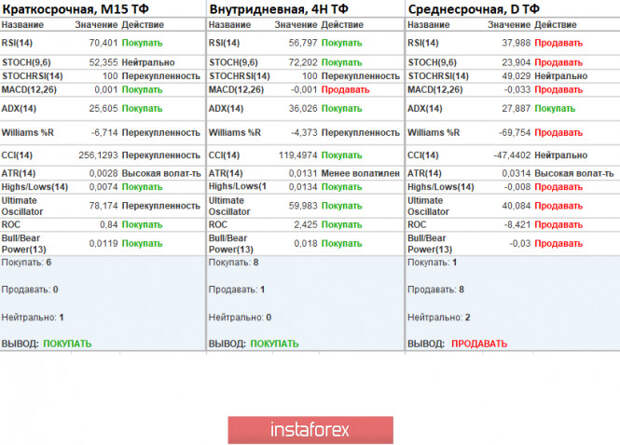Select the RSI value 37,988
This screenshot has height=445, width=620.
pyautogui.click(x=516, y=43)
